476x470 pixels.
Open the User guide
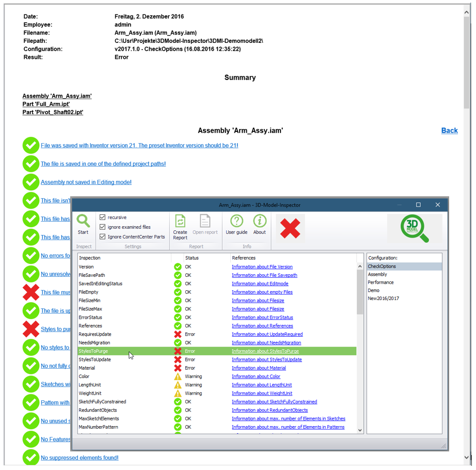coord(236,221)
